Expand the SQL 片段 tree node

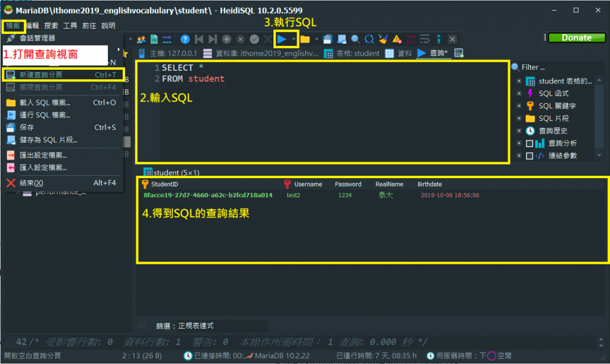[x=519, y=118]
